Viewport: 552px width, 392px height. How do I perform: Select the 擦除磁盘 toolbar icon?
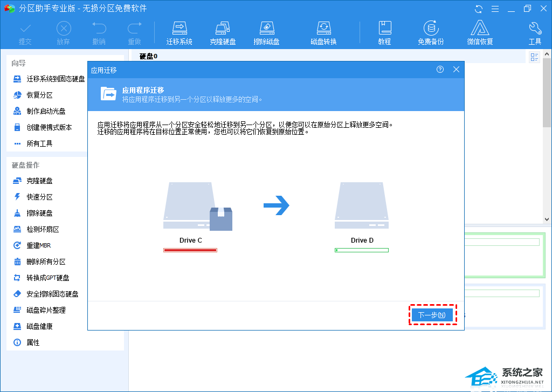point(266,33)
